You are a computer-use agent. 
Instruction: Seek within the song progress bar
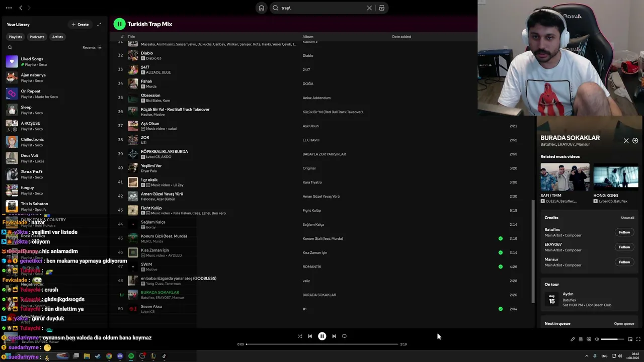322,344
